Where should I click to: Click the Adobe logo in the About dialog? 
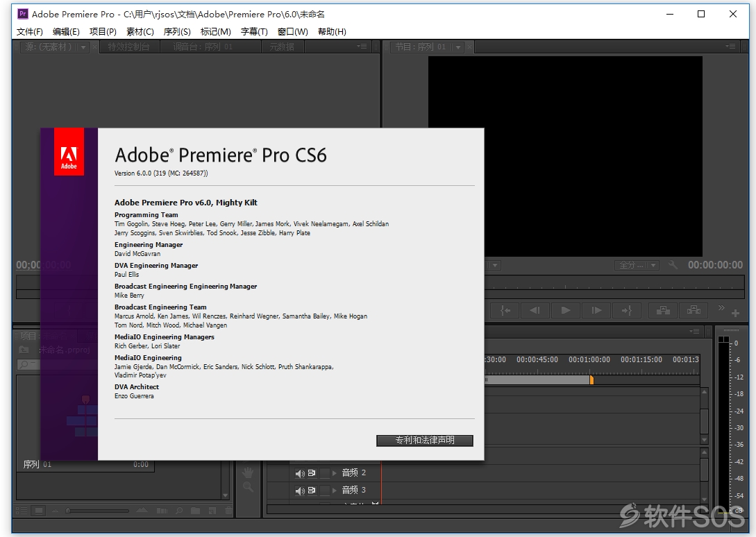point(69,151)
